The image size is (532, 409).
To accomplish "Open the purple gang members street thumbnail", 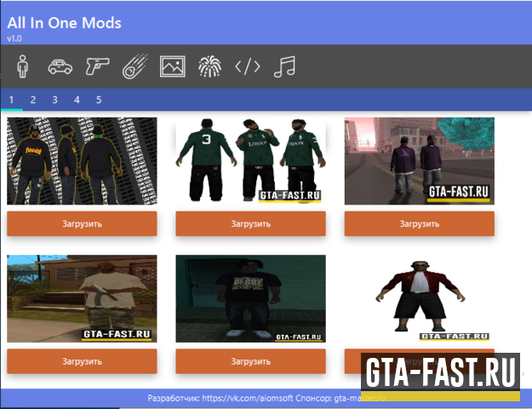I will (420, 161).
